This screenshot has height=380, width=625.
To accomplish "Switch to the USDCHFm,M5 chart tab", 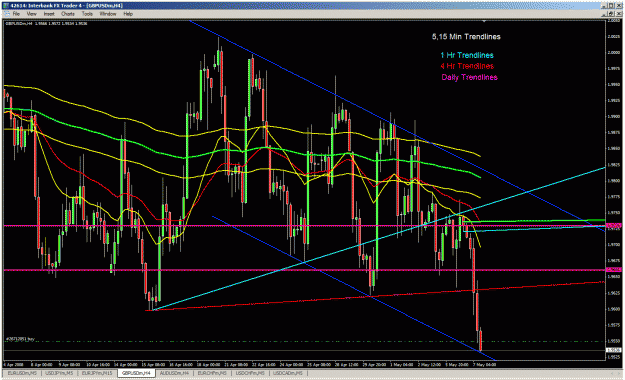I will coord(250,373).
